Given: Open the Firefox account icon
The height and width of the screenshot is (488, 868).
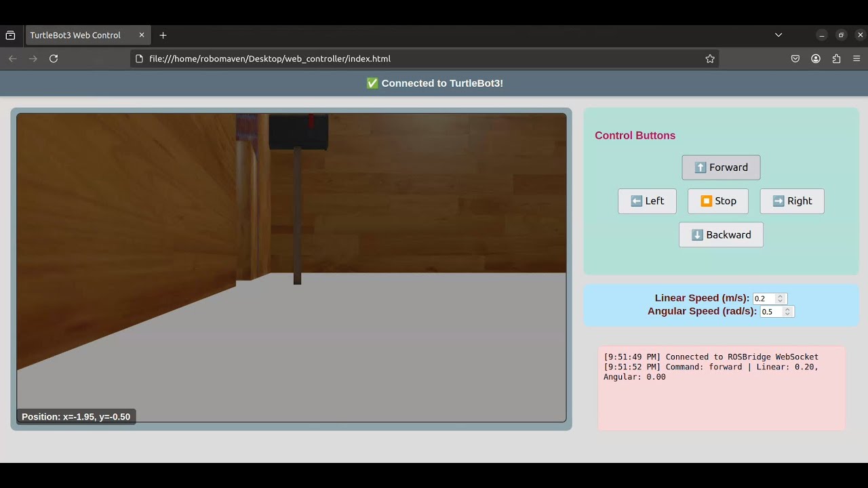Looking at the screenshot, I should tap(816, 59).
